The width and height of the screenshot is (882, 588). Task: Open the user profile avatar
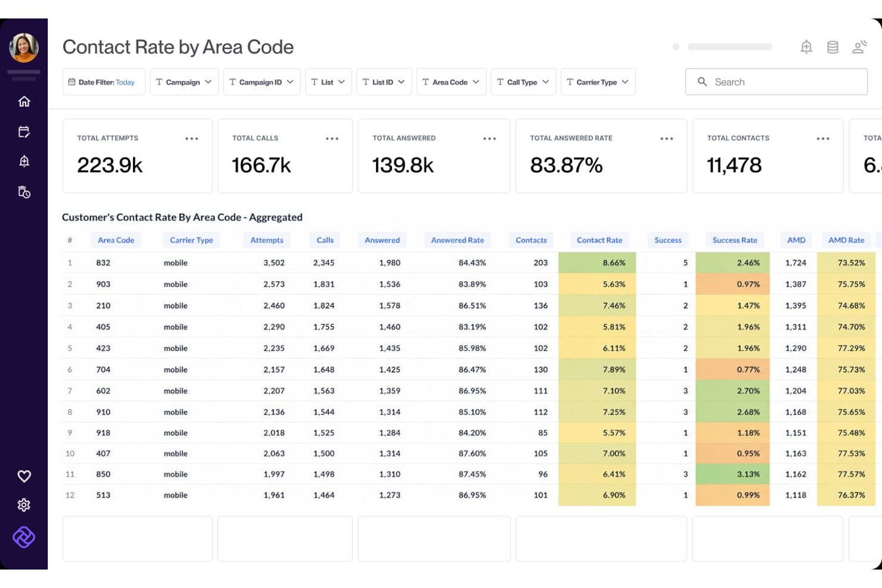point(24,48)
